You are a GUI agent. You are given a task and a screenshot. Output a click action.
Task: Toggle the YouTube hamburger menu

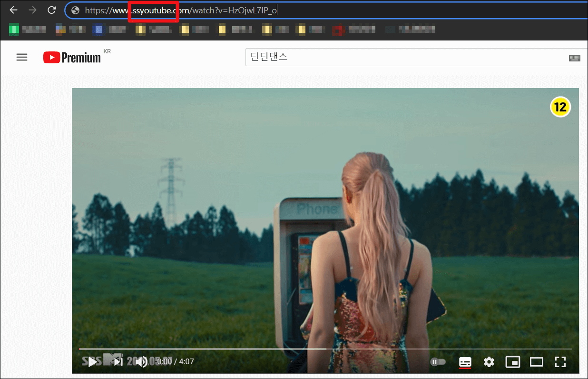click(22, 57)
